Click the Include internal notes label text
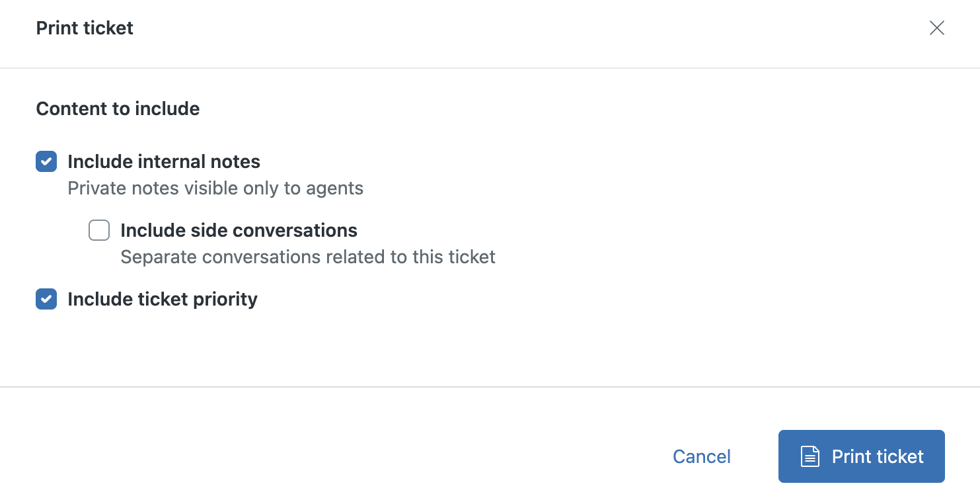Screen dimensions: 980x502 164,161
